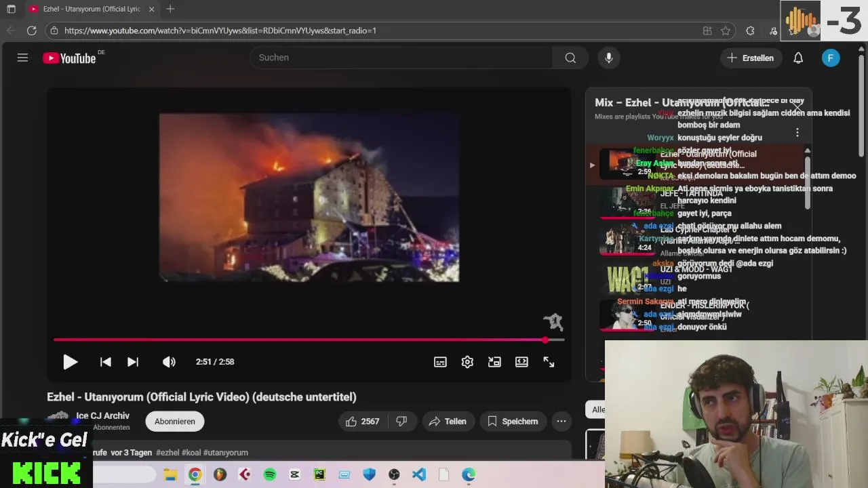The width and height of the screenshot is (868, 488).
Task: Open Microsoft Edge from the taskbar
Action: click(x=469, y=474)
